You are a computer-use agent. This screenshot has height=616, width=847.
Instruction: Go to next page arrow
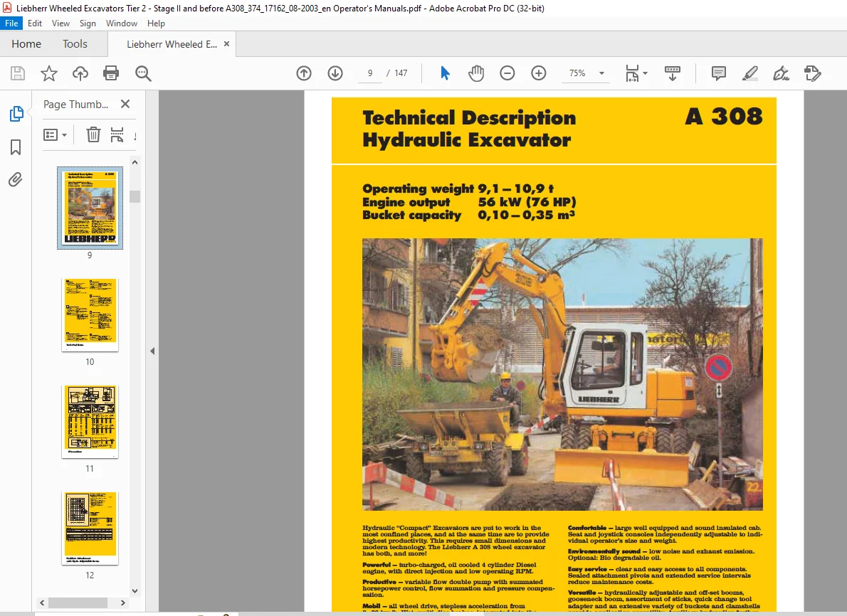coord(335,73)
